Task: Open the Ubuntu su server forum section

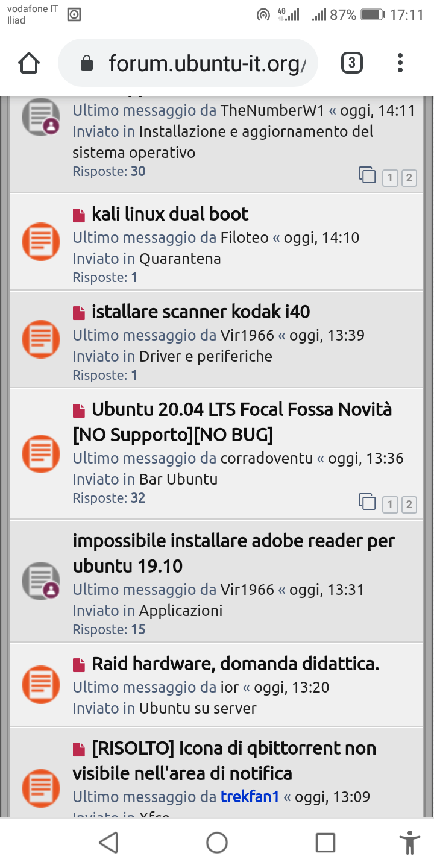Action: [198, 708]
